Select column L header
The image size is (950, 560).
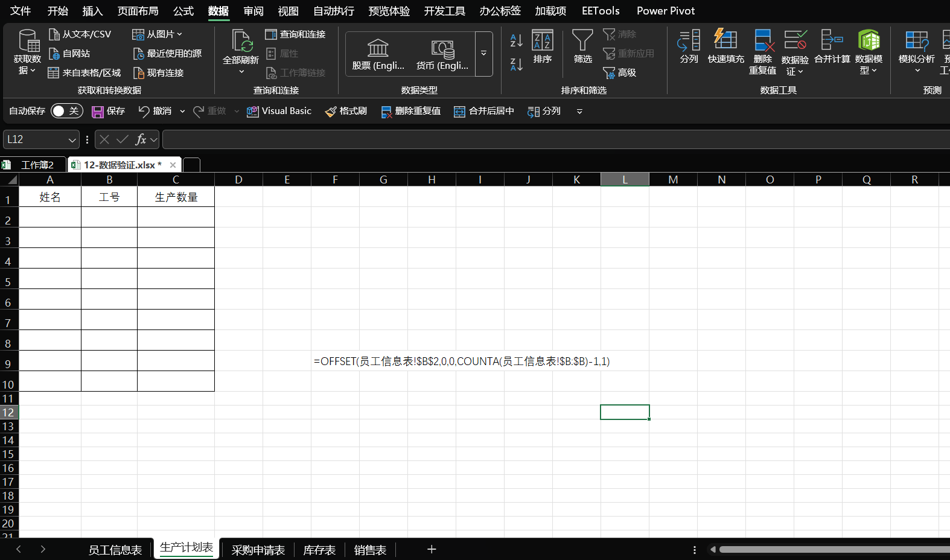pyautogui.click(x=625, y=179)
